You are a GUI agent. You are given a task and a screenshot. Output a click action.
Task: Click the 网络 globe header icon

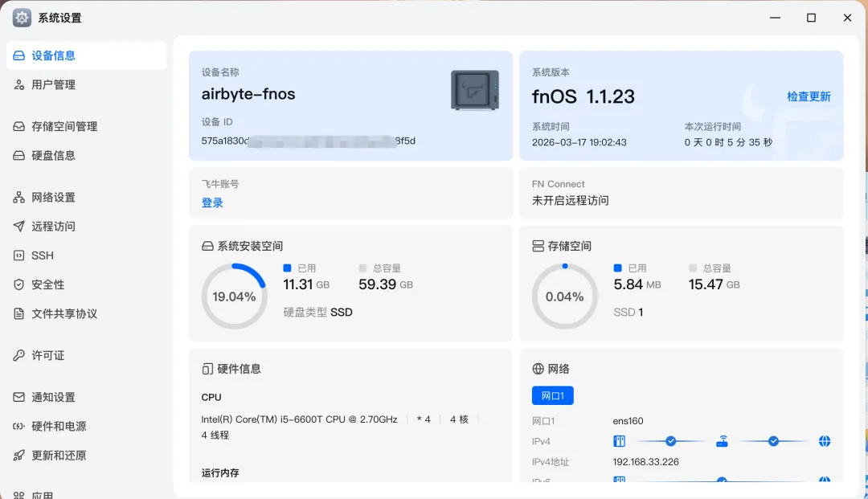point(538,369)
